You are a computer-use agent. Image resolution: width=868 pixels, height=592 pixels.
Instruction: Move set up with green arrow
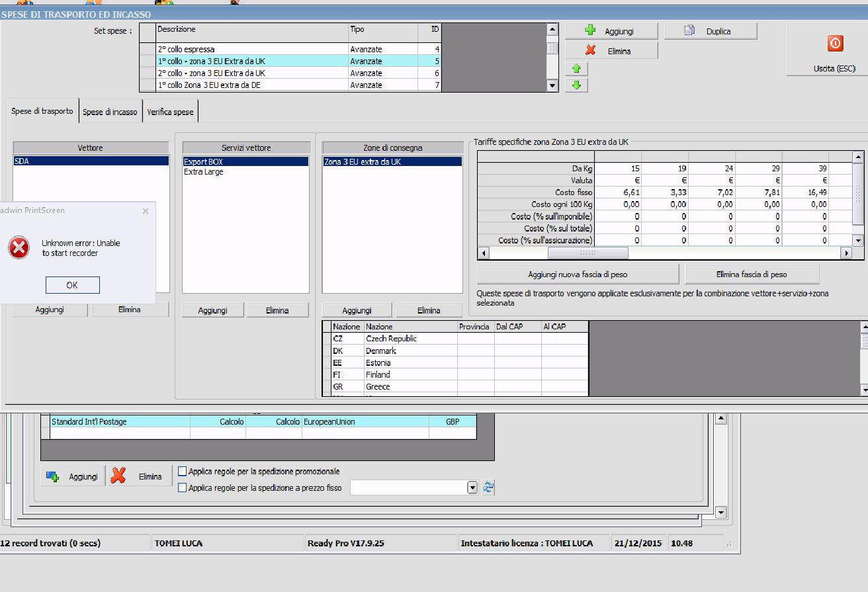(x=576, y=69)
